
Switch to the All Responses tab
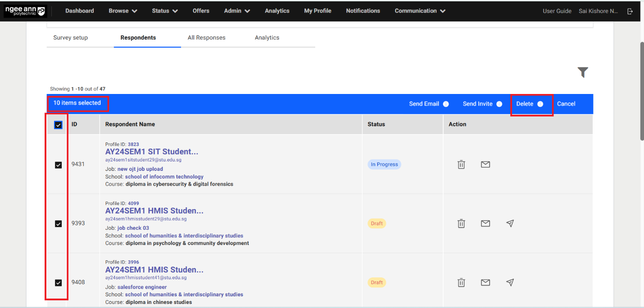[x=207, y=38]
